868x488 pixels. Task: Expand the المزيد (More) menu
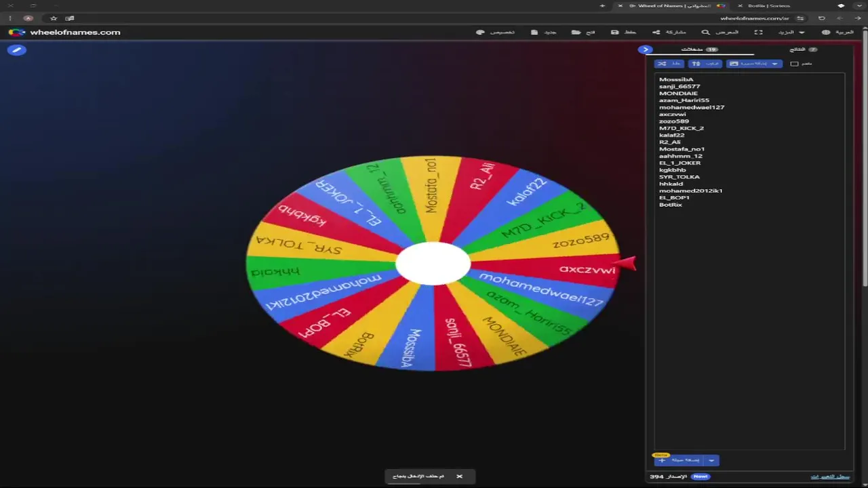pos(792,32)
